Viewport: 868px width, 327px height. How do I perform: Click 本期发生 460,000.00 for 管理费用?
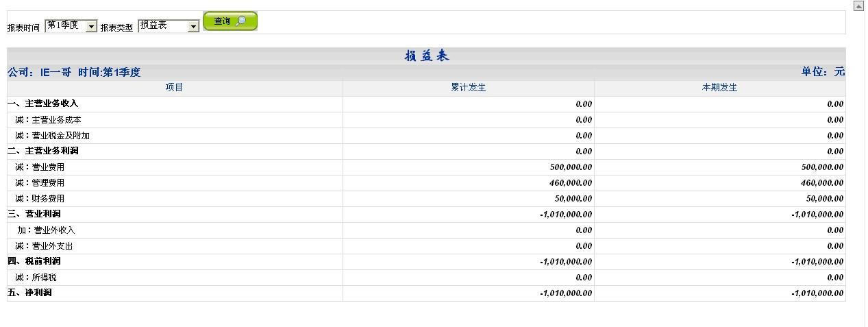tap(823, 182)
